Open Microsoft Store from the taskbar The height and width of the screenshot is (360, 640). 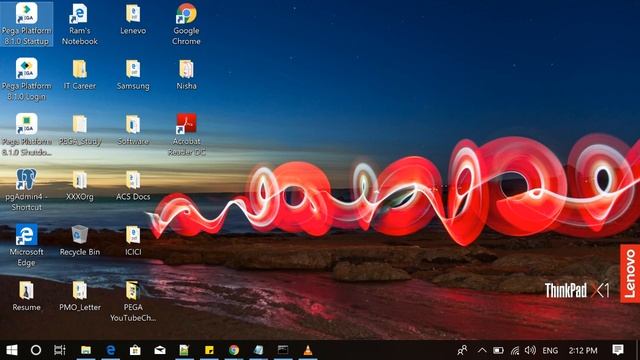point(135,350)
